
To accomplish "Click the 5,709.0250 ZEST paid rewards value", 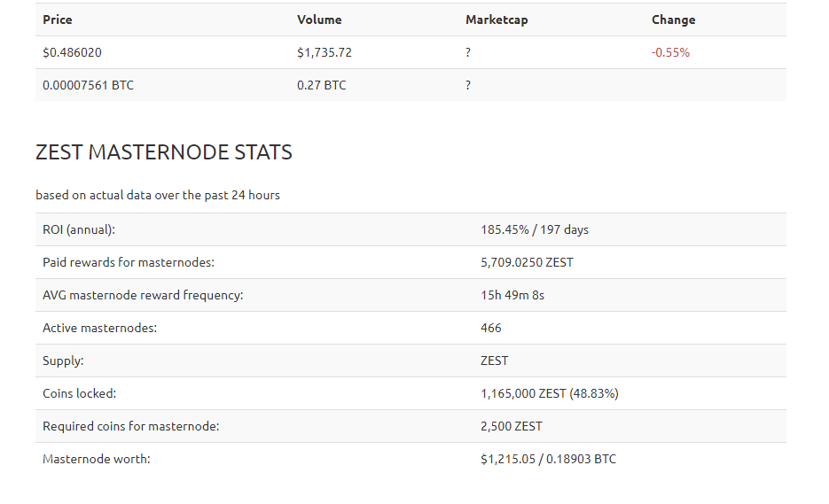I will [527, 262].
